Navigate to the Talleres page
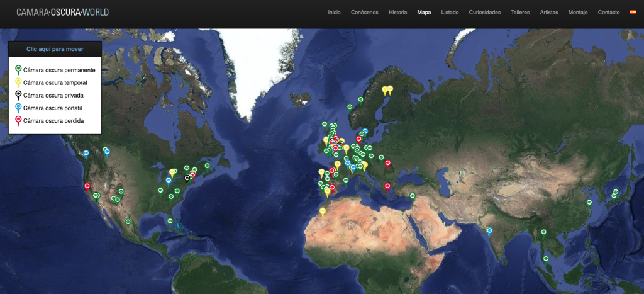The image size is (644, 294). click(520, 13)
